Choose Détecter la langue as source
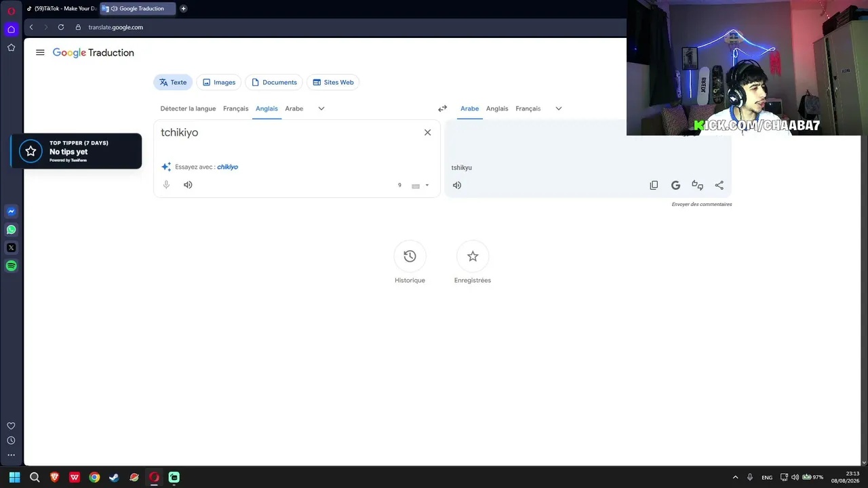The width and height of the screenshot is (868, 488). click(x=188, y=108)
